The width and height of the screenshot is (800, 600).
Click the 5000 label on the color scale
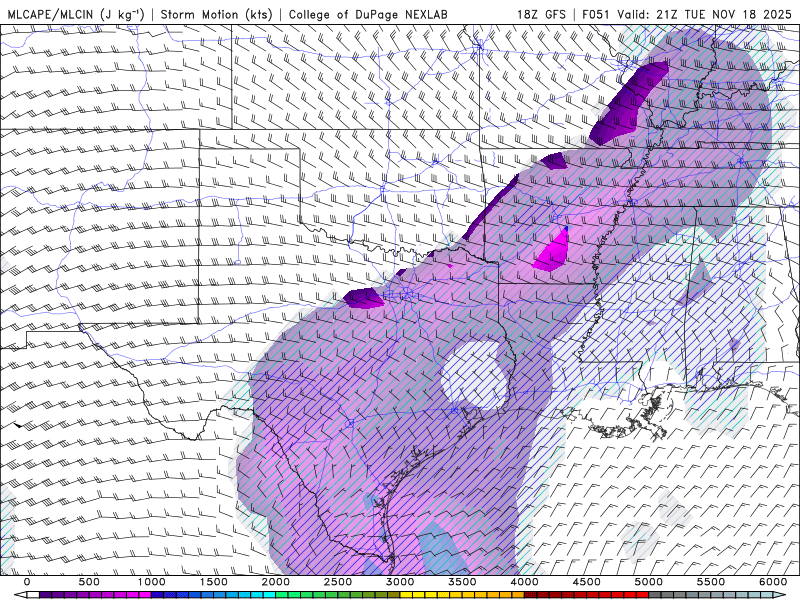click(x=649, y=582)
